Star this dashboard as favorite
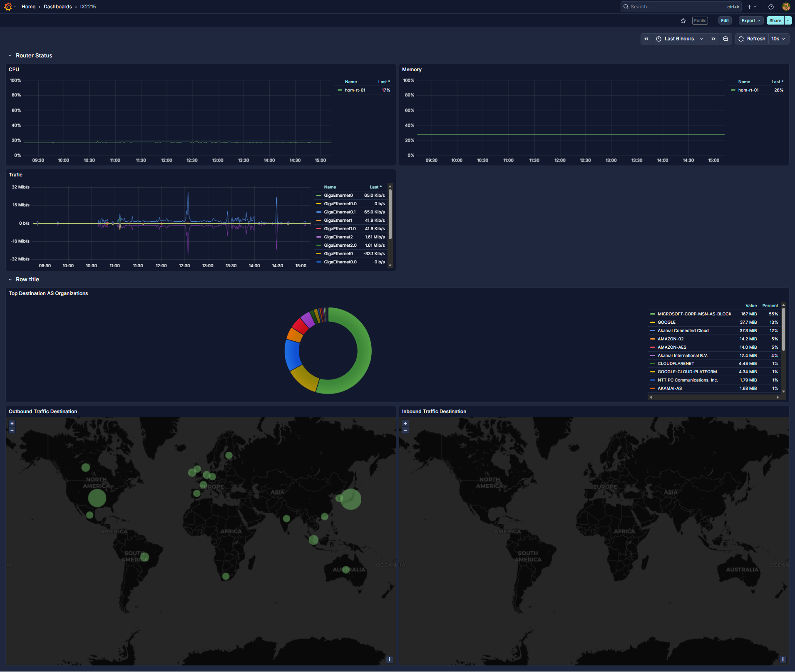Image resolution: width=795 pixels, height=672 pixels. (x=683, y=20)
